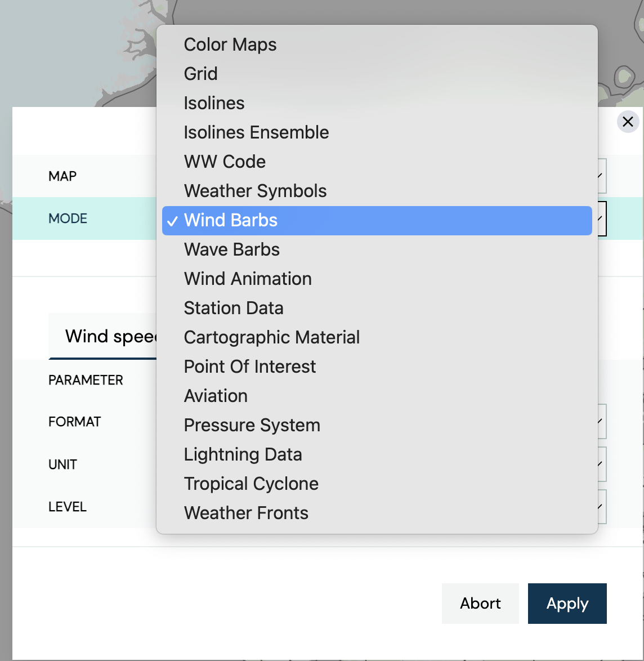Screen dimensions: 644x661
Task: Pick Cartographic Material option
Action: point(272,337)
